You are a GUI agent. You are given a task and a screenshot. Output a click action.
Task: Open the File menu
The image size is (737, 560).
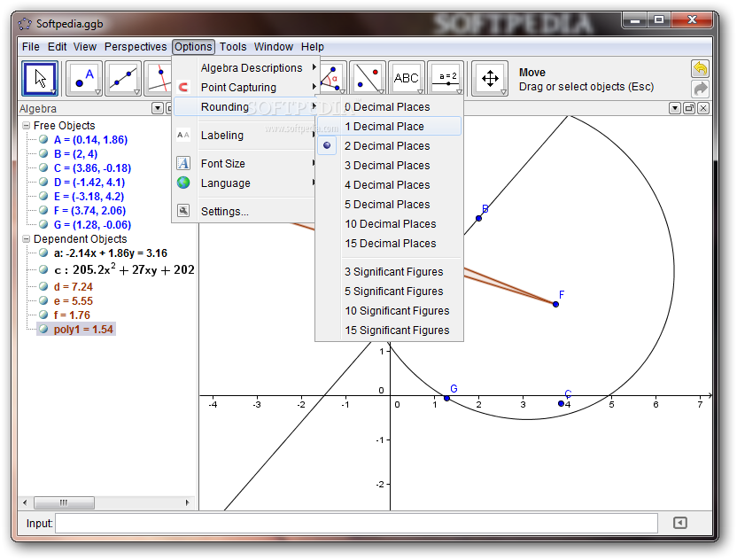[30, 47]
